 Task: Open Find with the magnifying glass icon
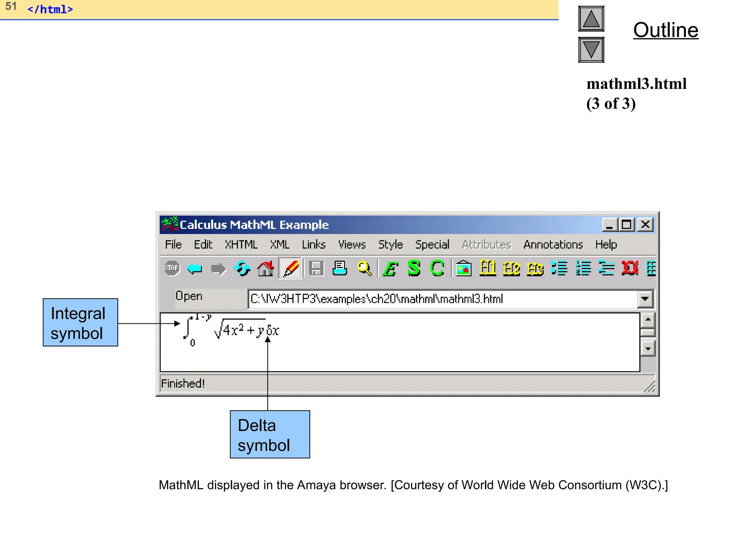[x=364, y=269]
